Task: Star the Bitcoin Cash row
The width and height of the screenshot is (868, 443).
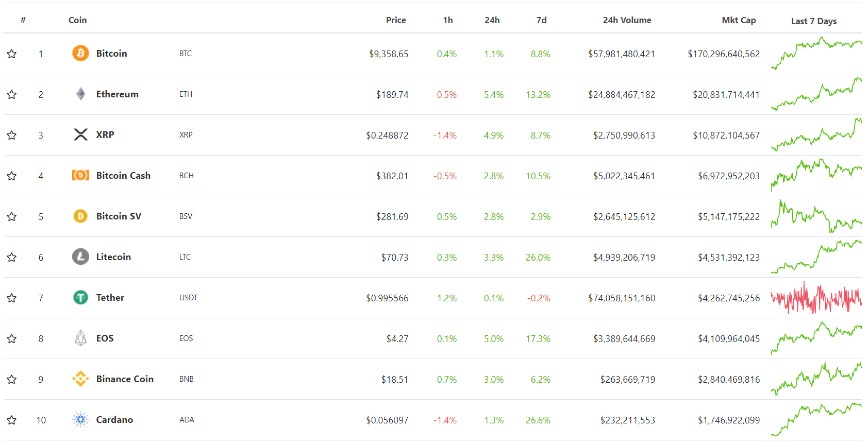Action: (12, 176)
